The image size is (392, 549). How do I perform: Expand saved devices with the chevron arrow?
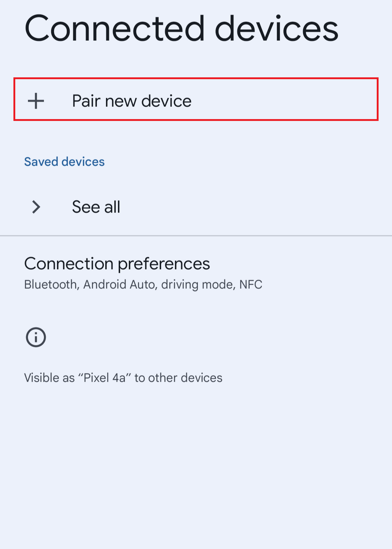pyautogui.click(x=36, y=207)
